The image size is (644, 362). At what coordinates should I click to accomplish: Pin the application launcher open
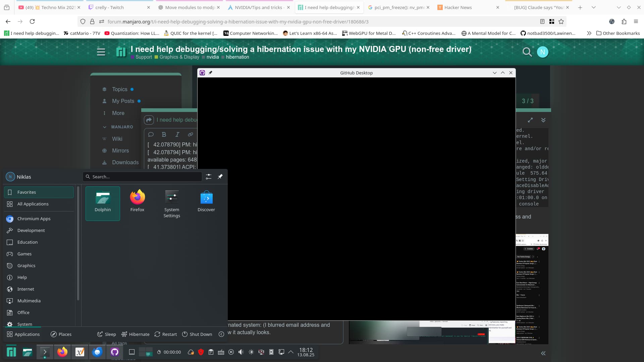click(220, 177)
